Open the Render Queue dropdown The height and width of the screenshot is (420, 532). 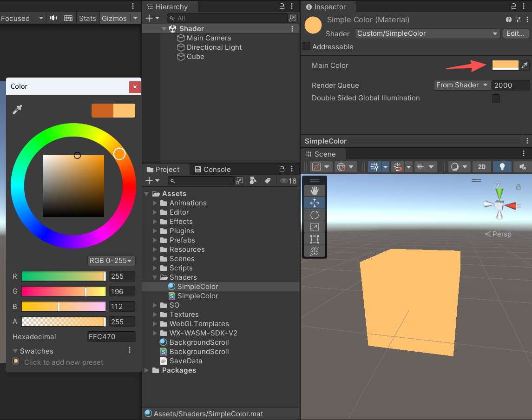462,85
